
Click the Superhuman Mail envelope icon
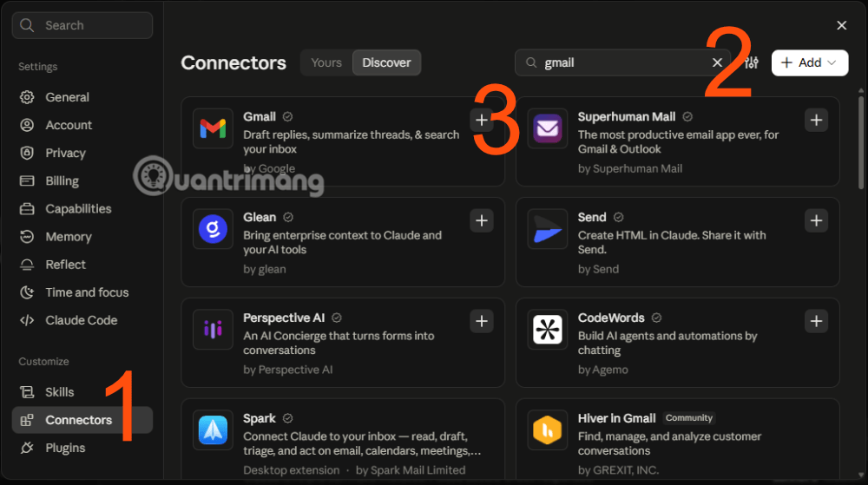click(548, 128)
